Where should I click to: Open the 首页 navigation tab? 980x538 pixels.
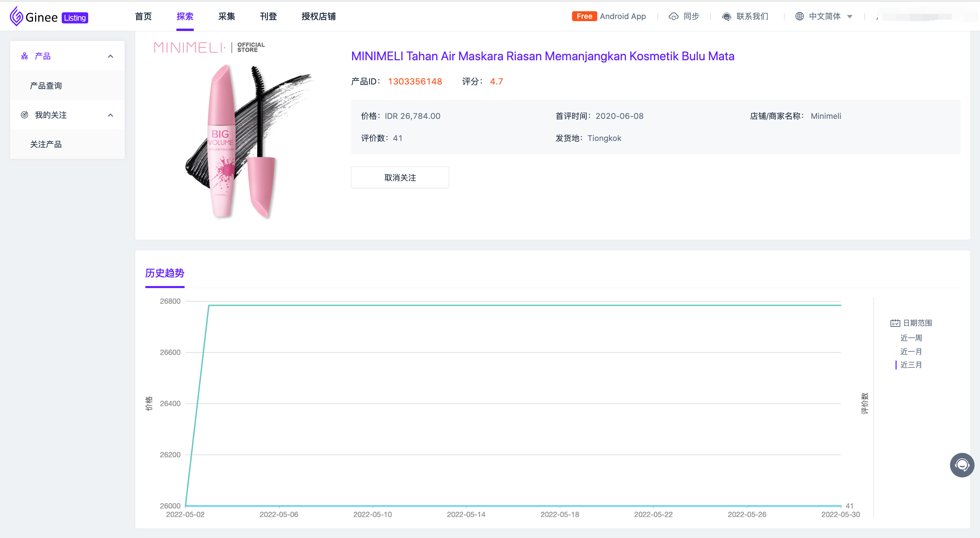tap(143, 16)
